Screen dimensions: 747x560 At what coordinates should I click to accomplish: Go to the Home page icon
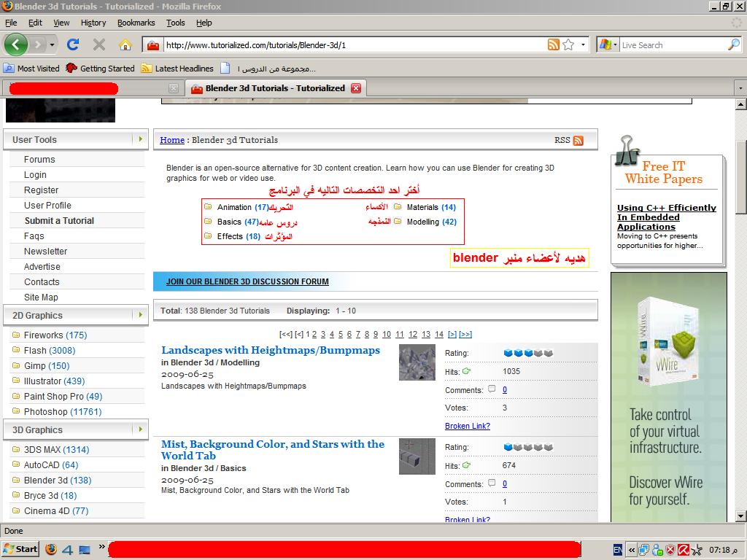point(125,44)
